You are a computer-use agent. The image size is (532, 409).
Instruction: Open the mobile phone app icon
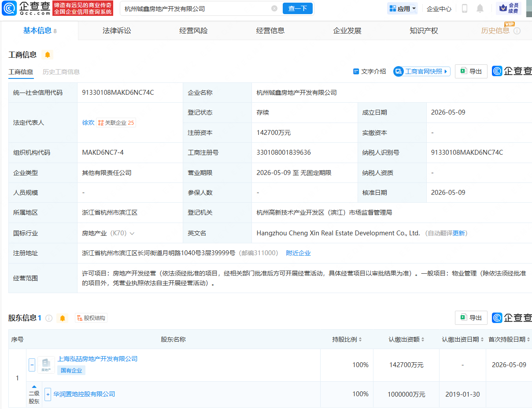(465, 8)
